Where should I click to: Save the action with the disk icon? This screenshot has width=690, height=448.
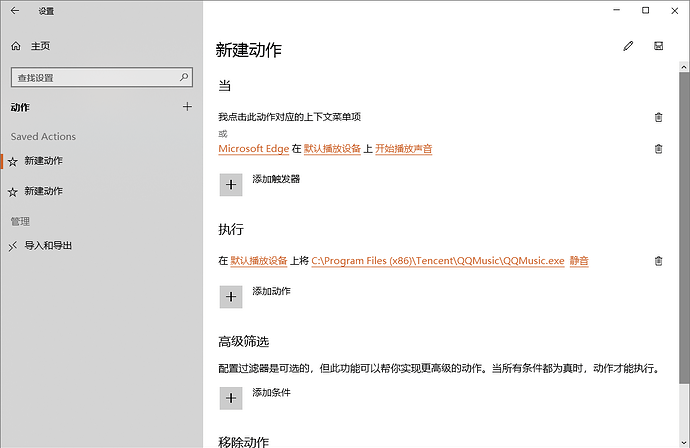[x=658, y=46]
